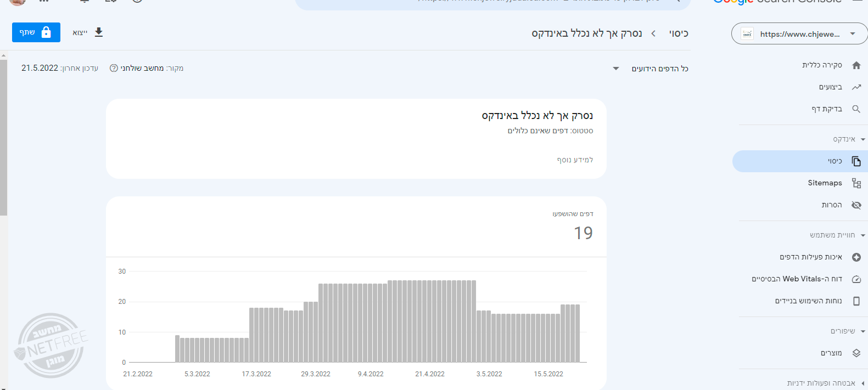Open בדיקת דף URL inspection magnifier
The width and height of the screenshot is (868, 390).
click(x=856, y=109)
